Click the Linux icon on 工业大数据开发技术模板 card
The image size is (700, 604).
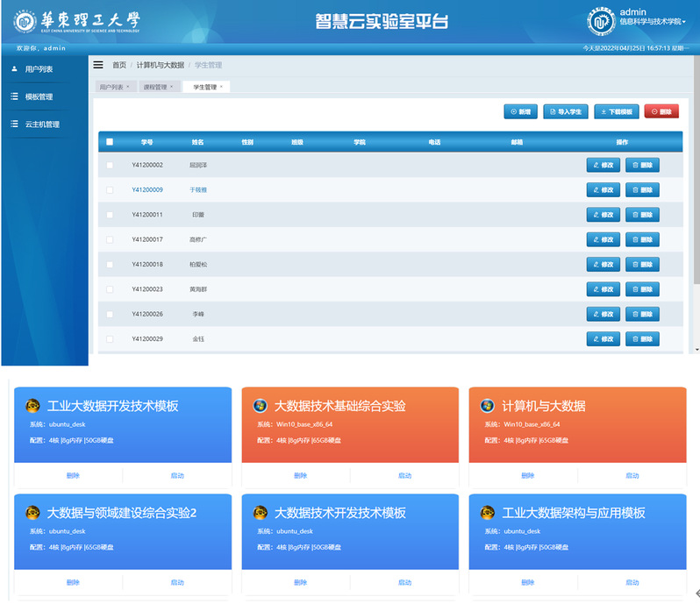click(32, 406)
